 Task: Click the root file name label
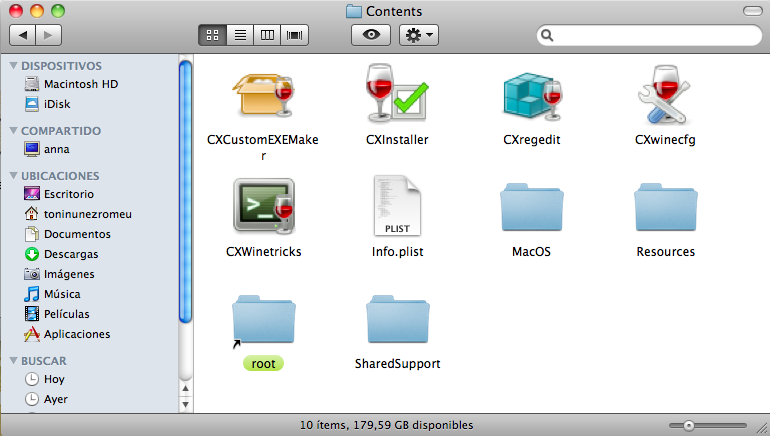263,363
